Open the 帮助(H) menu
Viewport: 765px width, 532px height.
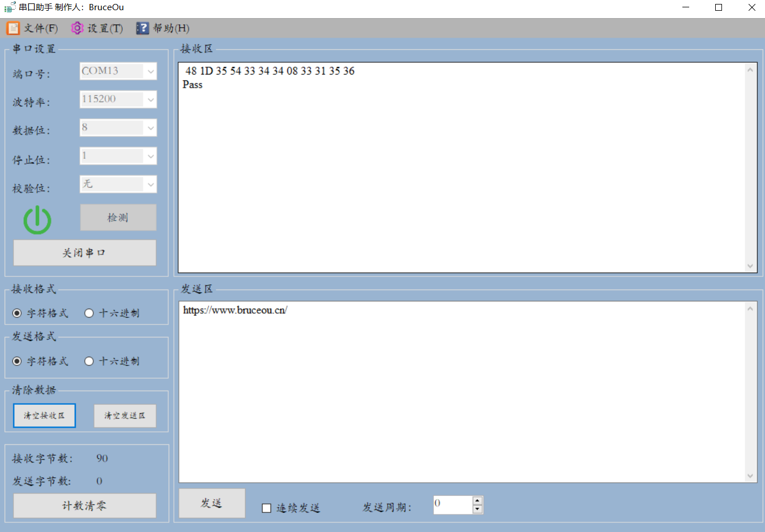(171, 28)
